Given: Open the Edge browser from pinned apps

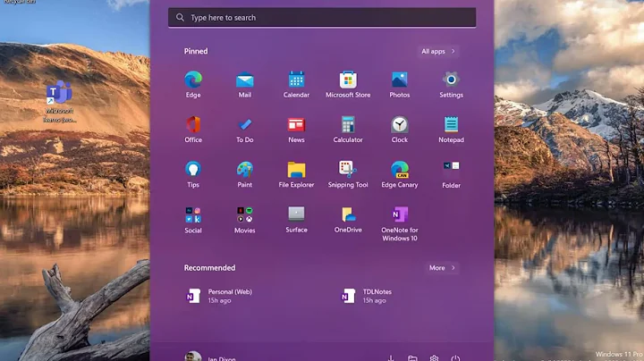Looking at the screenshot, I should 193,84.
